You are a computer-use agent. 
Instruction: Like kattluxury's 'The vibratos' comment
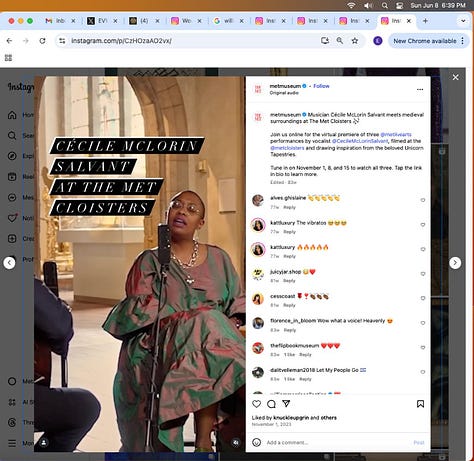pos(423,225)
